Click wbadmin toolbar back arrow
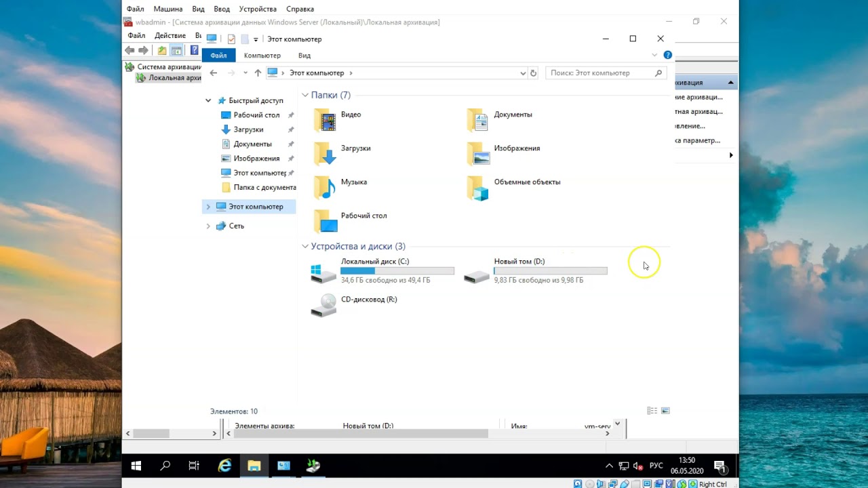Screen dimensions: 868x488 [130, 50]
